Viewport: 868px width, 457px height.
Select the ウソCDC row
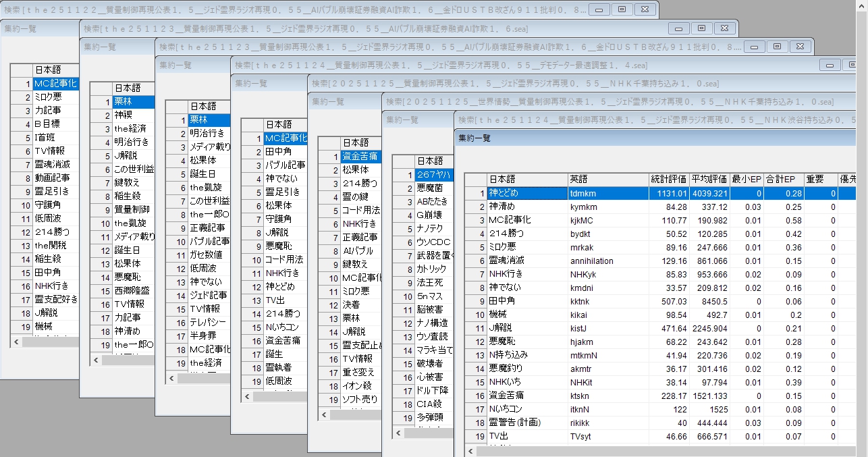point(433,242)
